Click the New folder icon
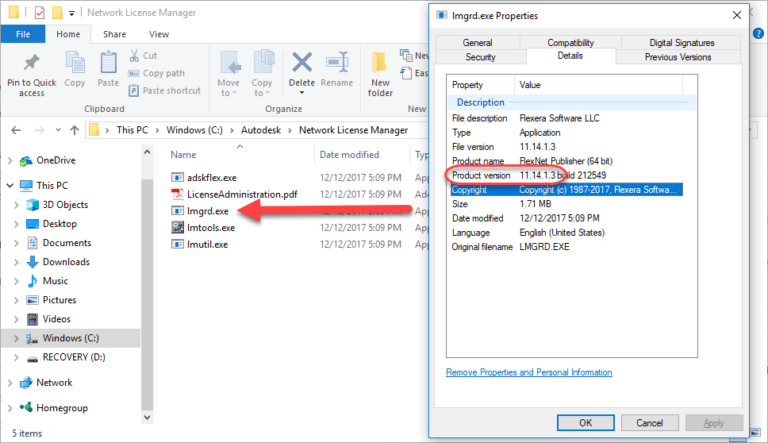This screenshot has height=443, width=768. [x=380, y=64]
